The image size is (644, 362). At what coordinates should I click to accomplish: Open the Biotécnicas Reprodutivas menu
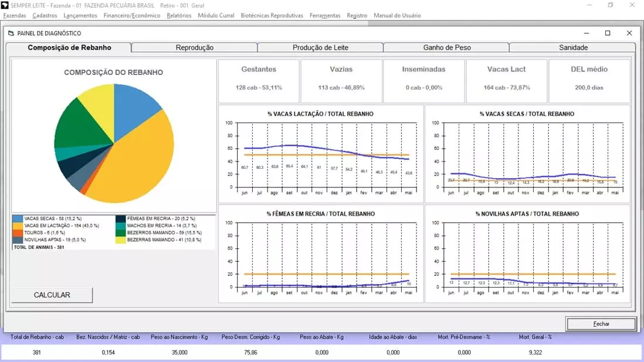(272, 15)
